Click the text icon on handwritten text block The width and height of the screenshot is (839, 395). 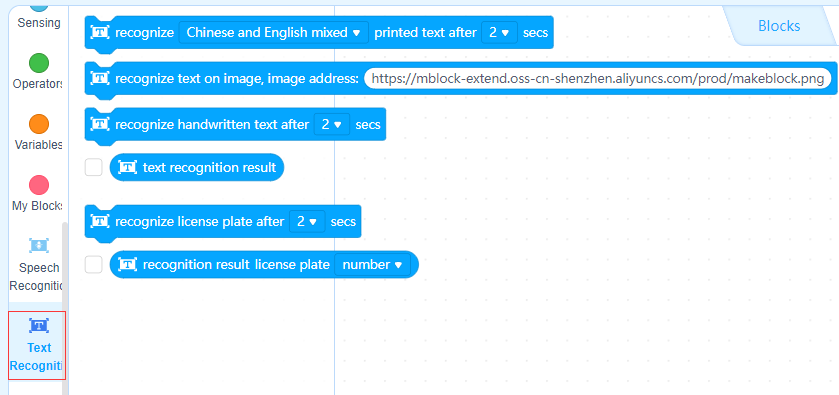(100, 124)
